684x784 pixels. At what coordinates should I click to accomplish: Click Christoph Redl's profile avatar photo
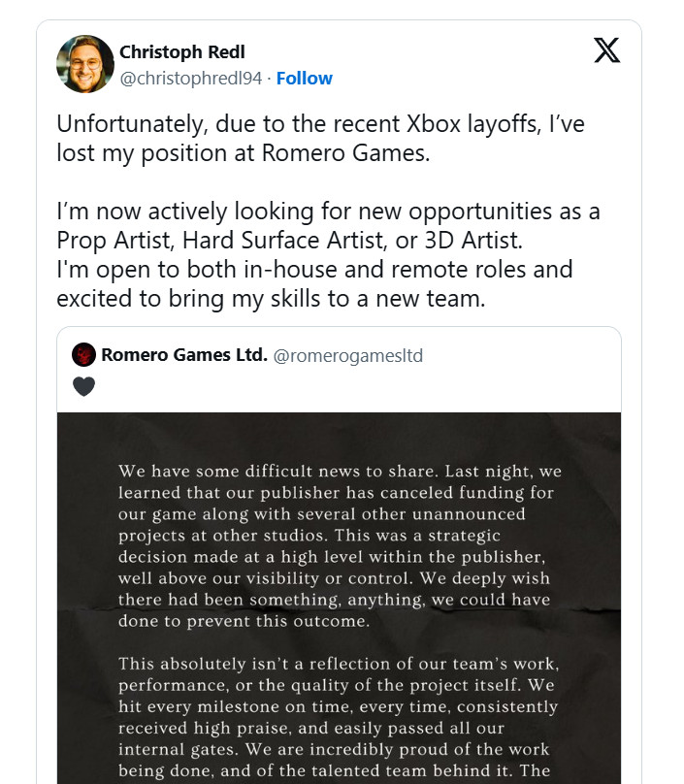click(x=85, y=64)
